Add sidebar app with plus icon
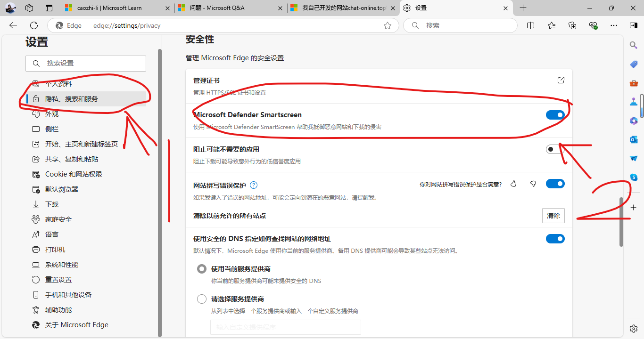This screenshot has width=644, height=339. pos(634,207)
